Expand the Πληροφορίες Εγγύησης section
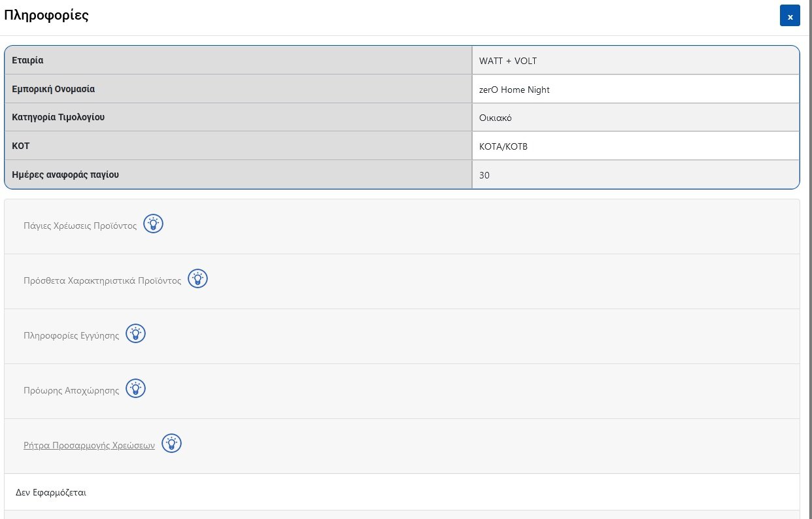 (x=71, y=335)
